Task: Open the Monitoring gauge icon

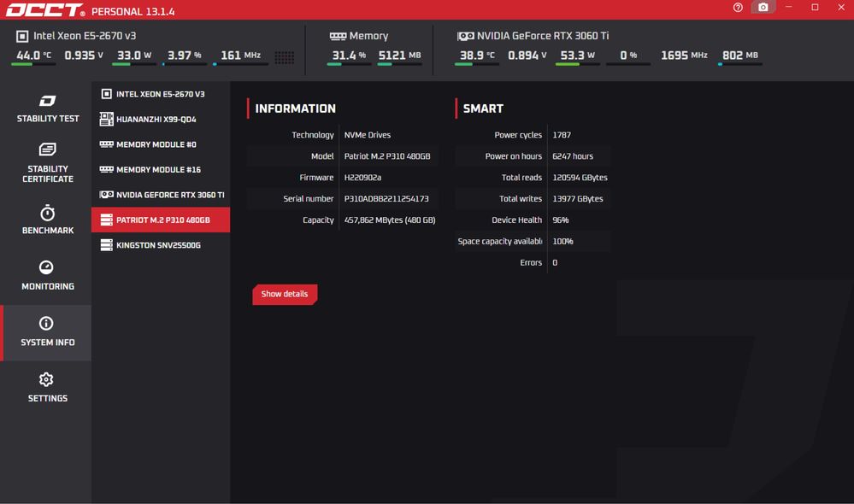Action: pos(46,267)
